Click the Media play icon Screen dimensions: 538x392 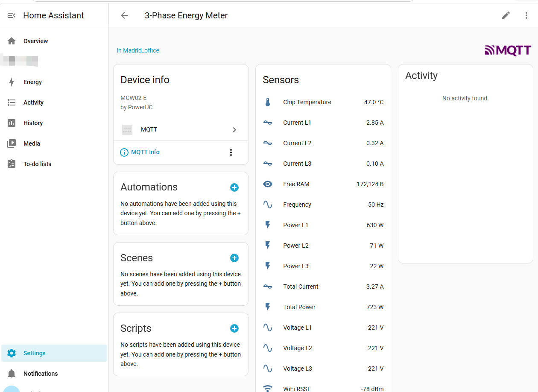coord(12,143)
